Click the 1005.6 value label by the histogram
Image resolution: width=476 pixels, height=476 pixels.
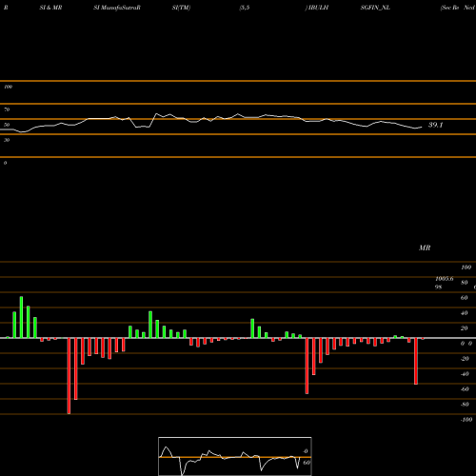(x=445, y=279)
